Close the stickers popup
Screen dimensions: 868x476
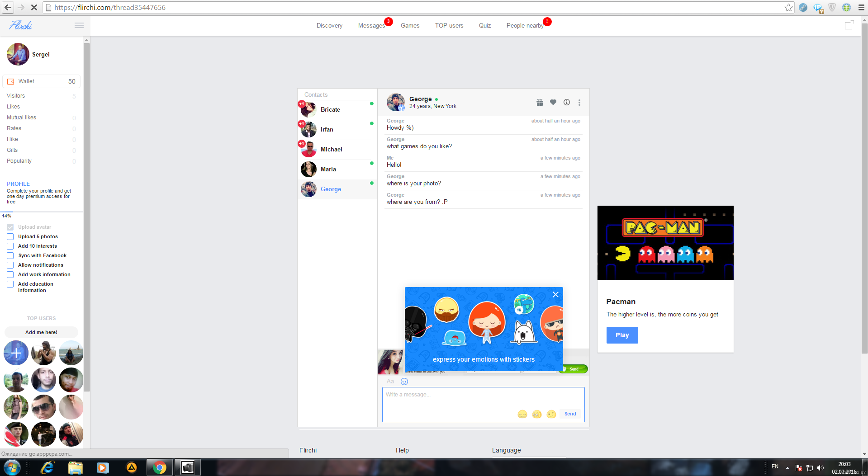(x=555, y=294)
